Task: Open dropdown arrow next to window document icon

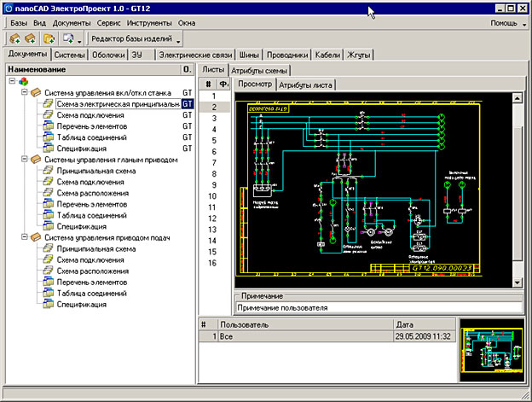Action: (x=79, y=42)
